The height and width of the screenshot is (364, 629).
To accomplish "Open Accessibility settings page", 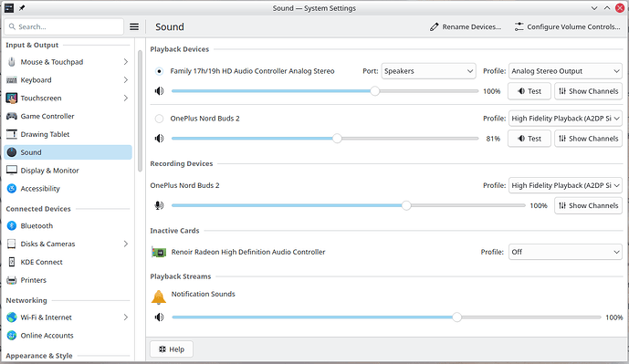I will pyautogui.click(x=68, y=189).
